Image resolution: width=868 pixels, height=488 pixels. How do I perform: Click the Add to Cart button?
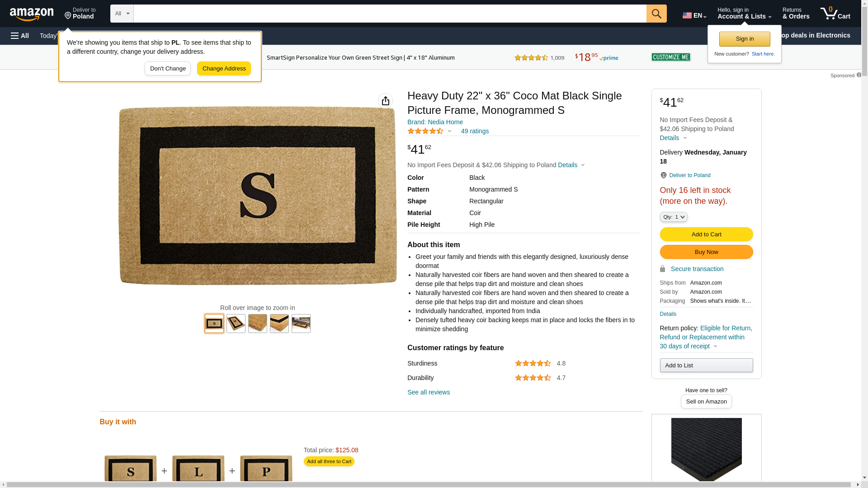point(706,234)
